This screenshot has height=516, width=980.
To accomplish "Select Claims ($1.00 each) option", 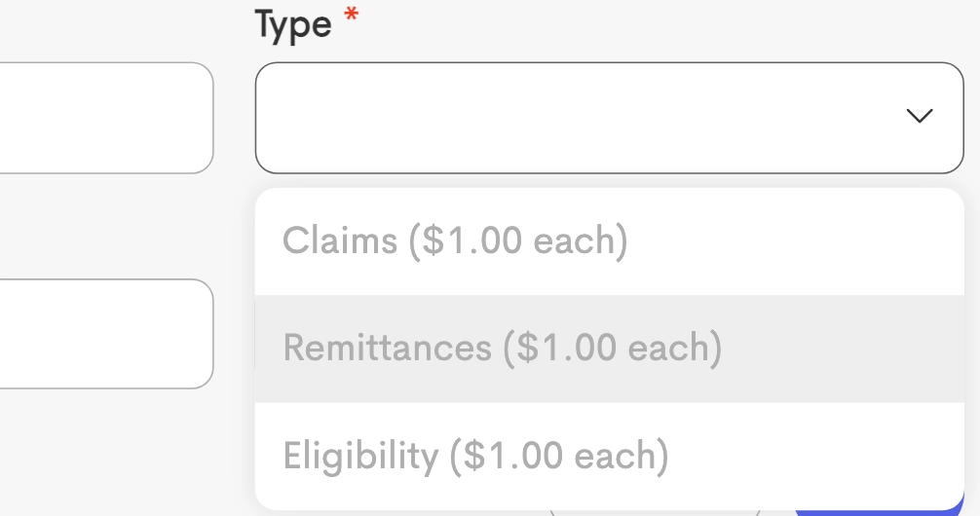I will pos(455,240).
